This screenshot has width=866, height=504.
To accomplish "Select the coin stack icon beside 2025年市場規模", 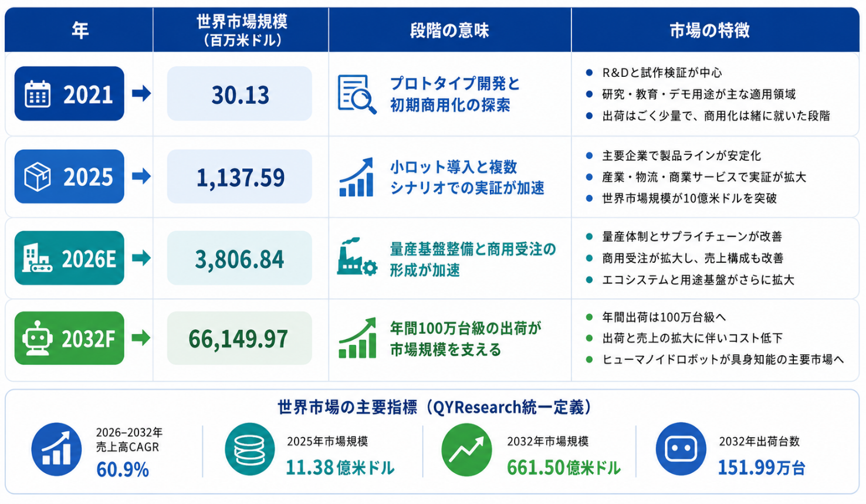I will coord(250,449).
